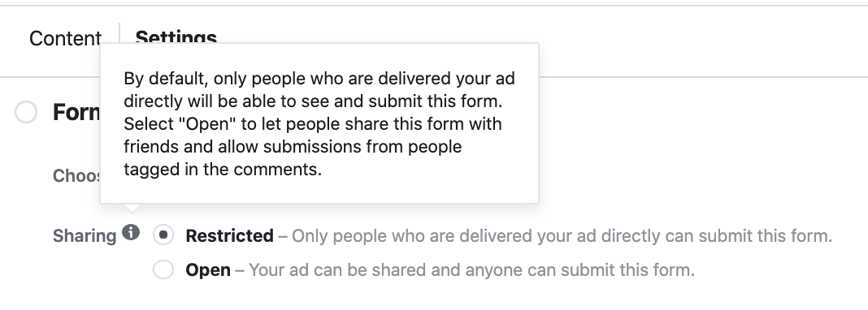Click the truncated Choos label
Screen dimensions: 868x310
pos(76,176)
